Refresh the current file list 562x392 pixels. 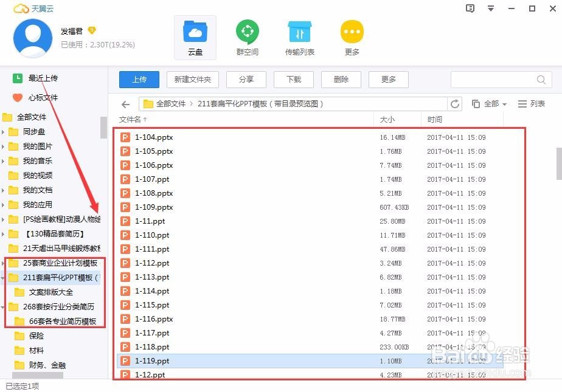(x=454, y=103)
